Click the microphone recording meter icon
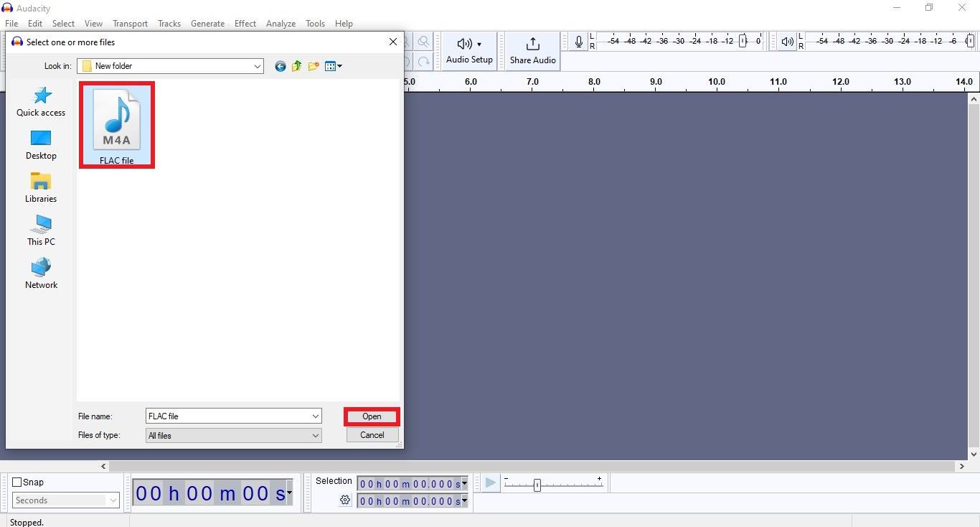 pyautogui.click(x=578, y=41)
